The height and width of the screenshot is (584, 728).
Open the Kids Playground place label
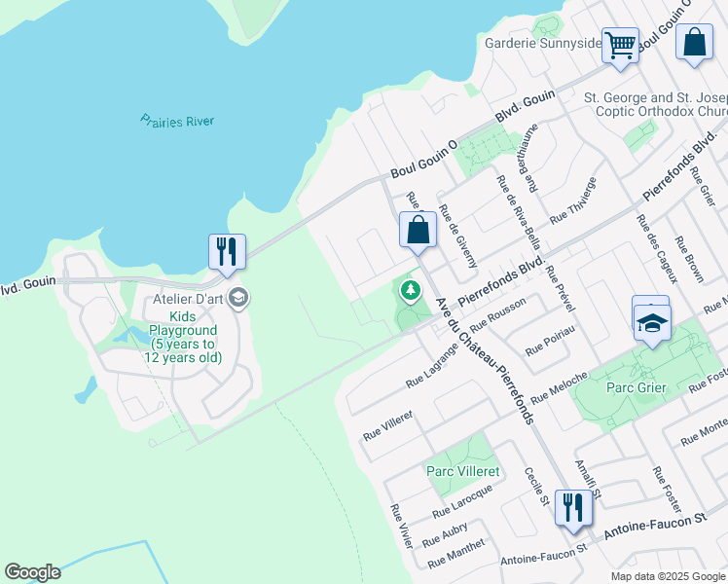185,337
